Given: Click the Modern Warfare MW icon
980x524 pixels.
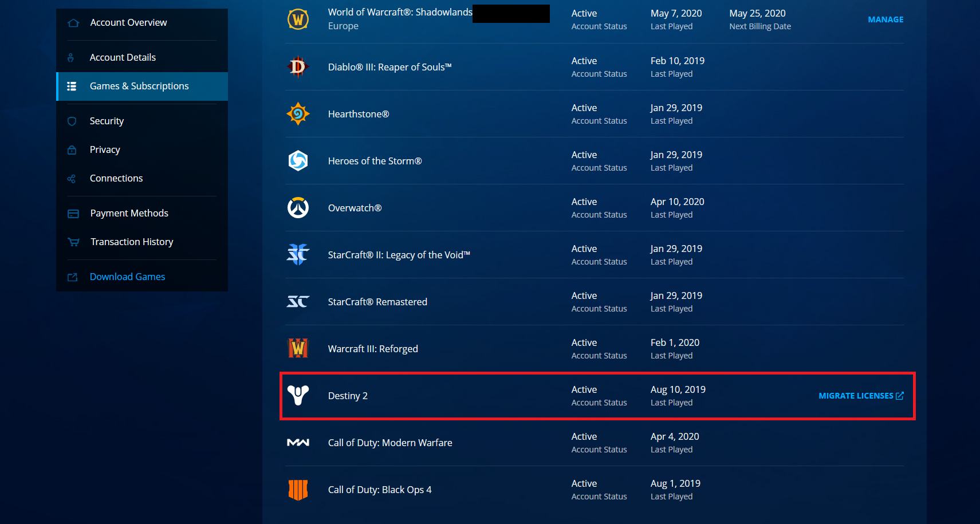Looking at the screenshot, I should [x=298, y=443].
